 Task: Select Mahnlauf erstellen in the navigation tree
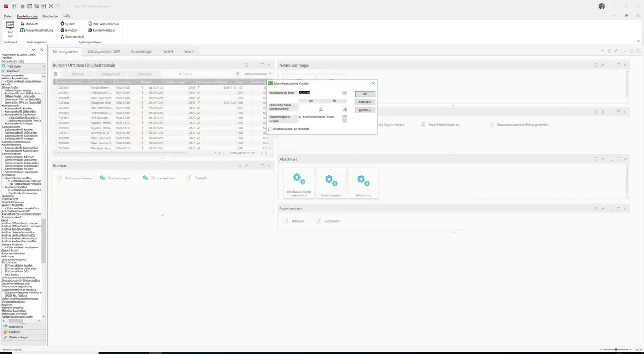point(12,307)
